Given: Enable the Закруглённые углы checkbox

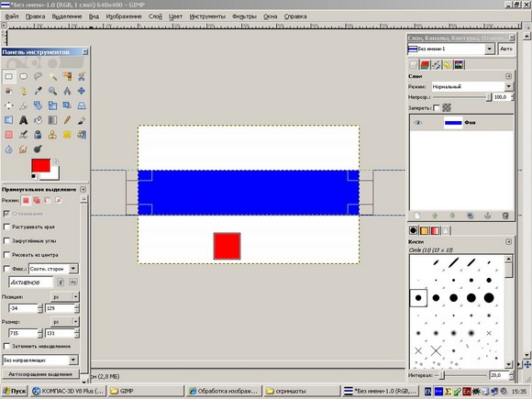Looking at the screenshot, I should (6, 240).
